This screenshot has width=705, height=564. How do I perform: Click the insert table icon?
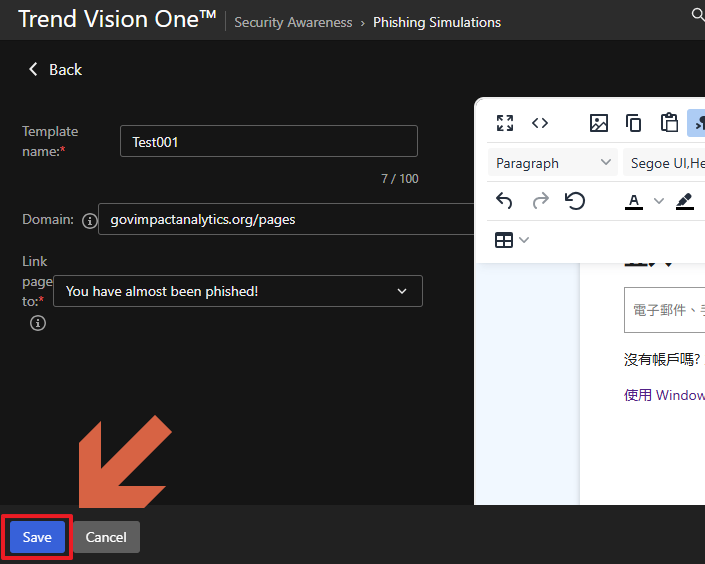click(x=505, y=240)
